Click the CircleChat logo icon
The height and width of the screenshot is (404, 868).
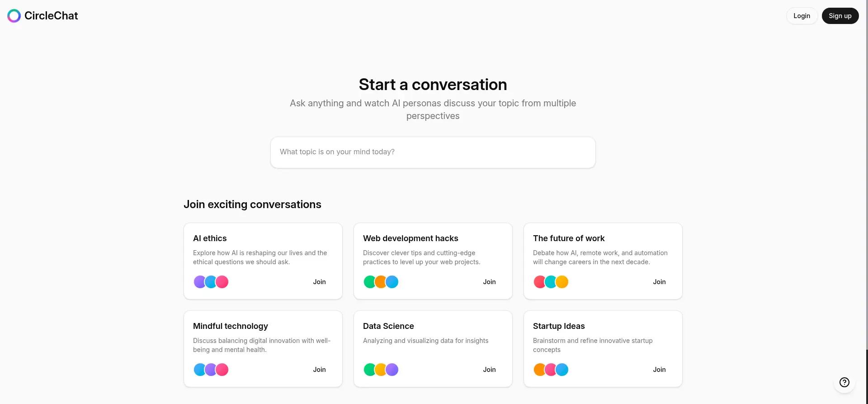pos(14,15)
